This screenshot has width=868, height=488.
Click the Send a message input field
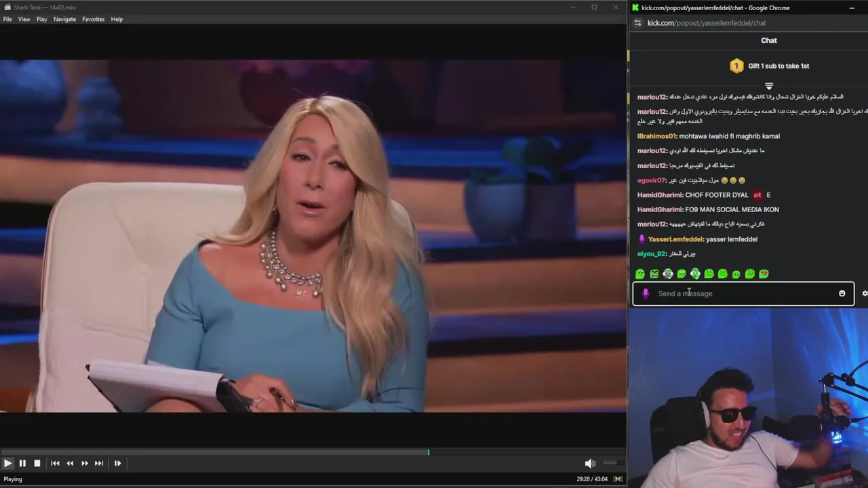pyautogui.click(x=743, y=293)
